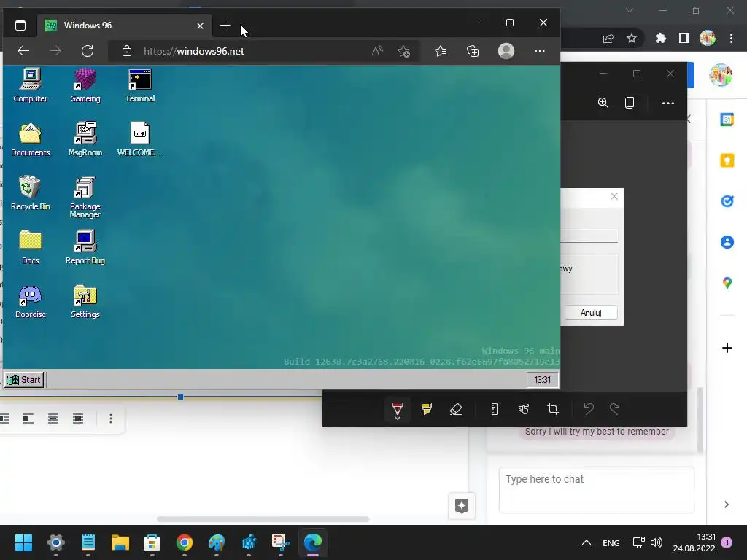Open the Report Bug icon

coord(85,247)
